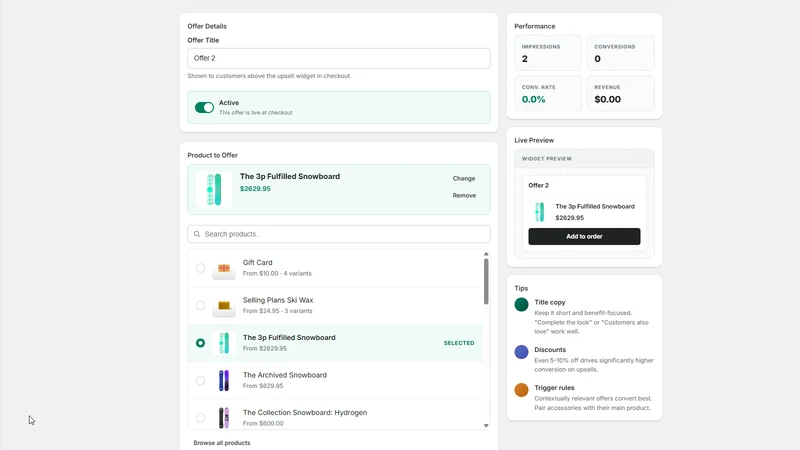Viewport: 800px width, 450px height.
Task: Click Add to order in widget preview
Action: 584,236
